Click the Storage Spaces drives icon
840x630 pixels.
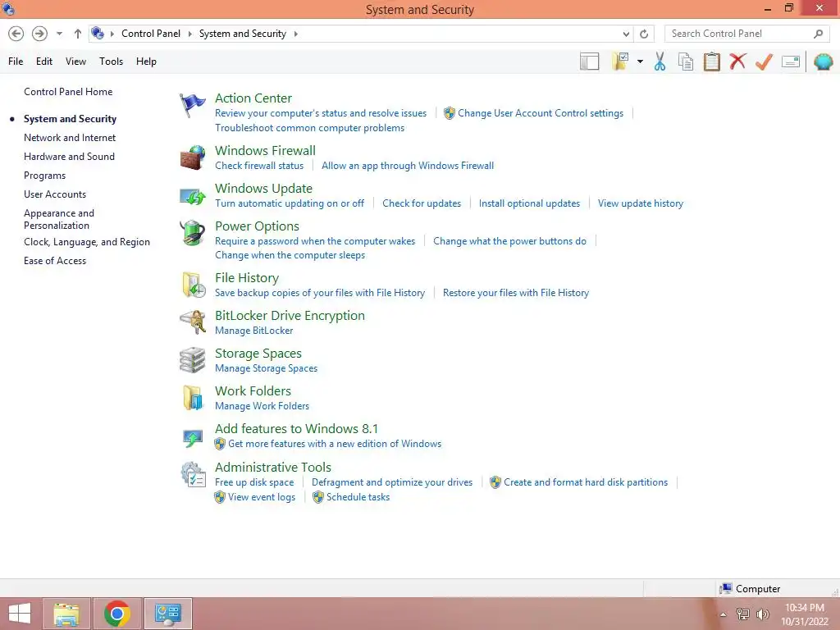click(x=192, y=360)
